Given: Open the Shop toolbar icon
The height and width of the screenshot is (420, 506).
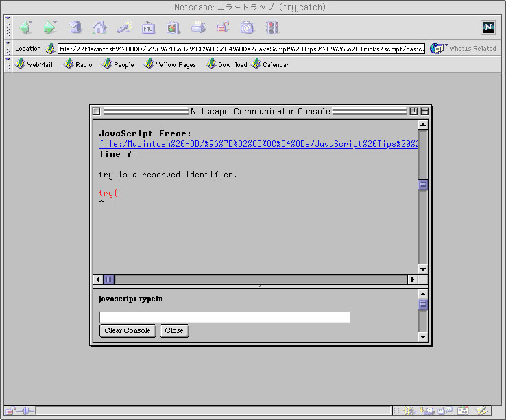Looking at the screenshot, I should 247,27.
